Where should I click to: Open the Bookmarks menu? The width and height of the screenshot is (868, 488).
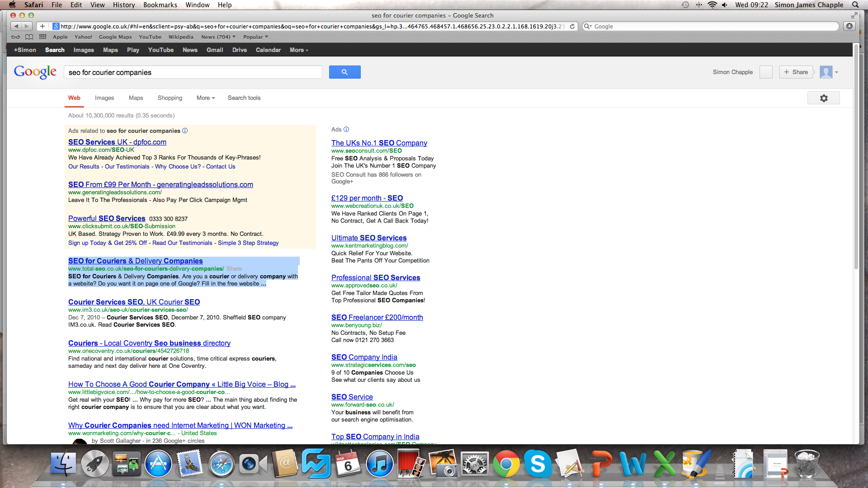coord(160,5)
